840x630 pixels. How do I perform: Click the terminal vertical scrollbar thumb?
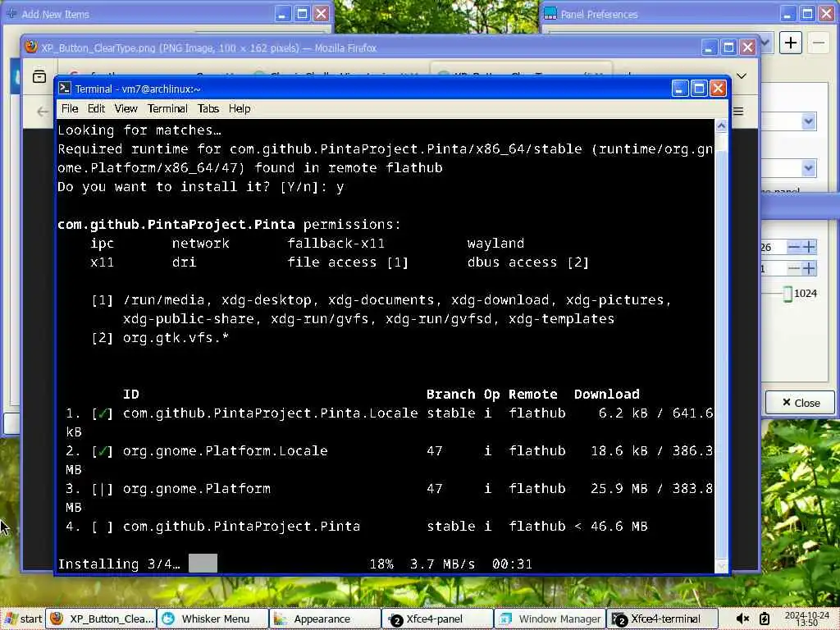[x=721, y=354]
